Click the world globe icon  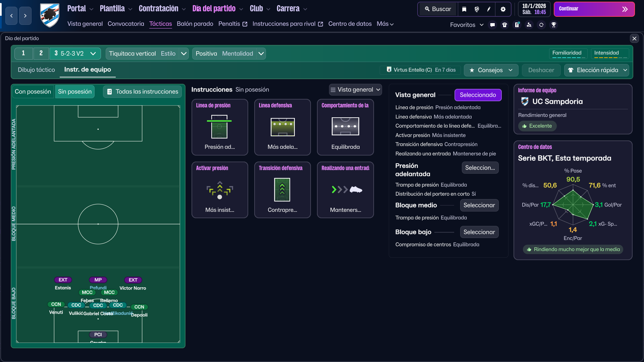pyautogui.click(x=477, y=9)
